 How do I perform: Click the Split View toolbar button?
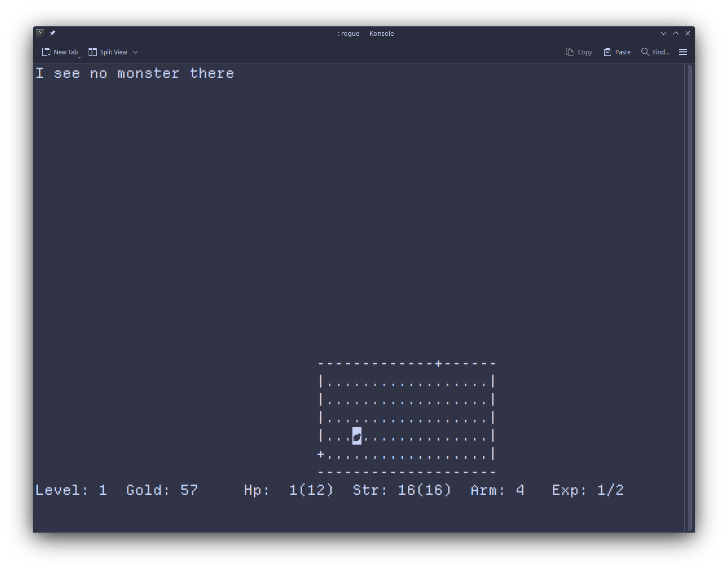(108, 52)
